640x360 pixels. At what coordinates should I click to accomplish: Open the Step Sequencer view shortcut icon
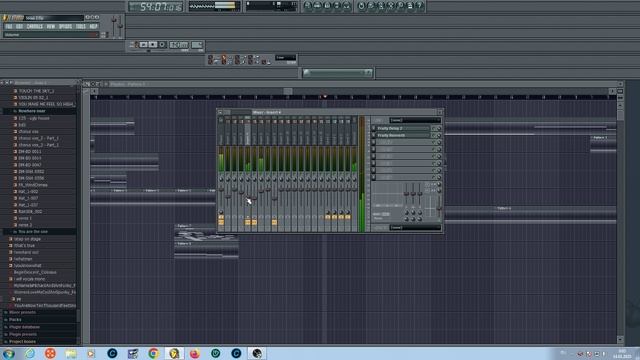point(318,5)
